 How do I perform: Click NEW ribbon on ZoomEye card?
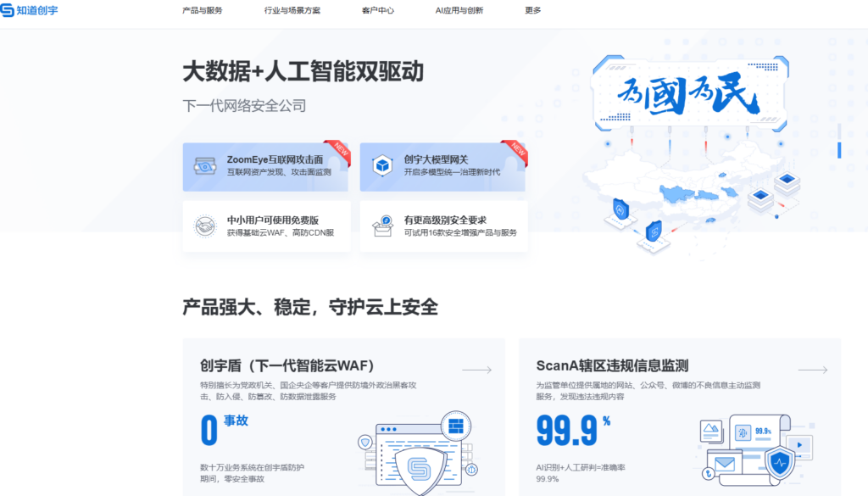click(339, 151)
